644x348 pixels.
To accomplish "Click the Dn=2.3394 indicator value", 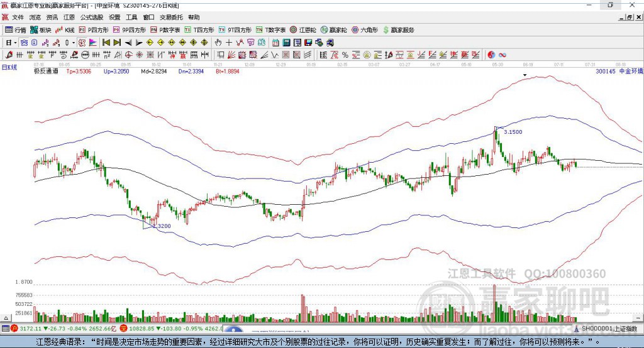I will [x=191, y=72].
